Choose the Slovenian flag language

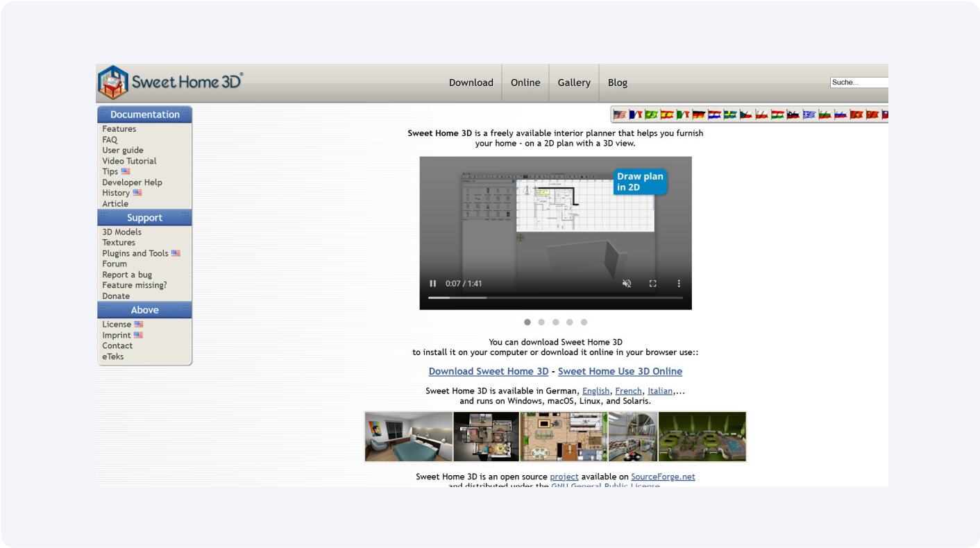pyautogui.click(x=793, y=114)
